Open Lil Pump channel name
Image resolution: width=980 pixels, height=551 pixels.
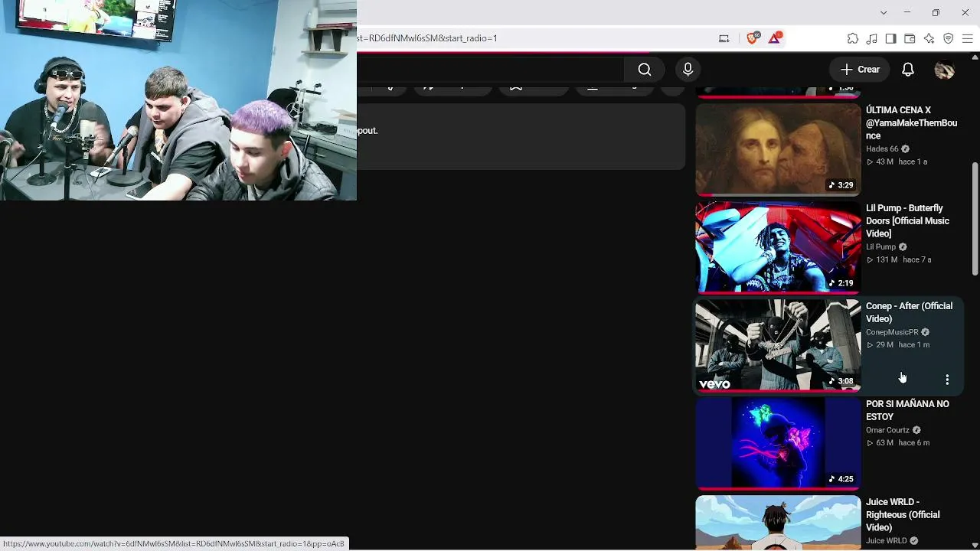pyautogui.click(x=880, y=247)
